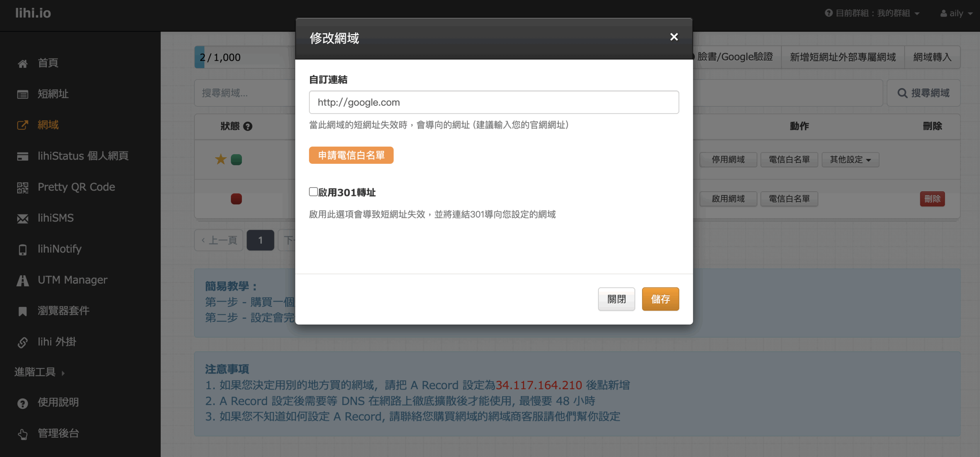Image resolution: width=980 pixels, height=457 pixels.
Task: Click the phone icon beside lihiNotify
Action: pos(23,250)
